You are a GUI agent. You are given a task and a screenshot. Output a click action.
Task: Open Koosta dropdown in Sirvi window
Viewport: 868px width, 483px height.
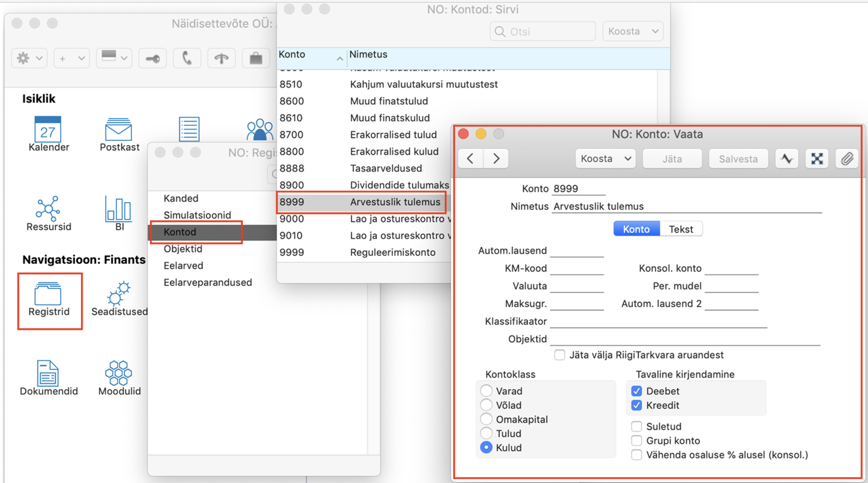coord(632,31)
